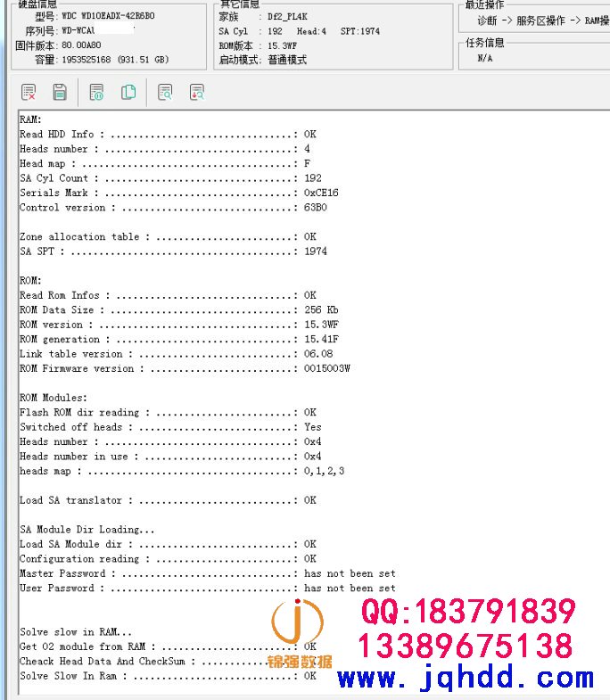
Task: Click the Read Rom Infos log line
Action: point(168,295)
